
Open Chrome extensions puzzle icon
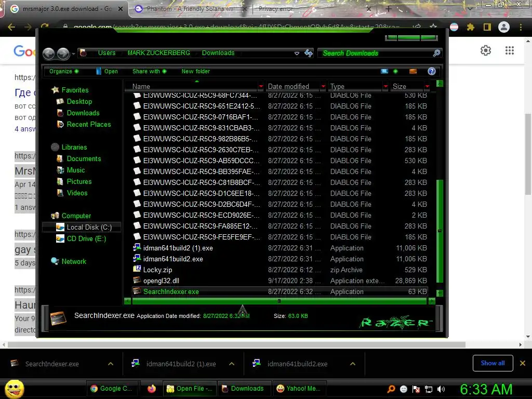(x=471, y=27)
